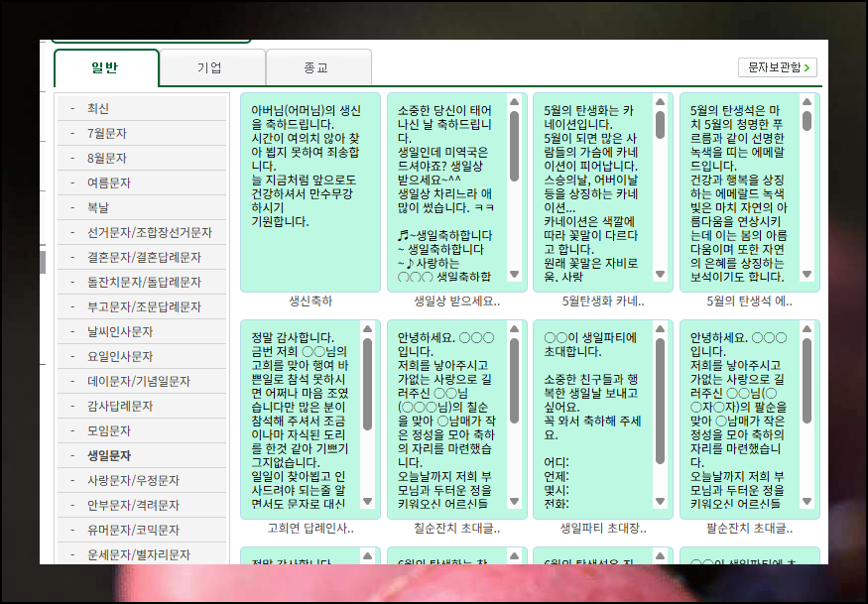Click the 고희연 답례인사.. caption

tap(310, 529)
